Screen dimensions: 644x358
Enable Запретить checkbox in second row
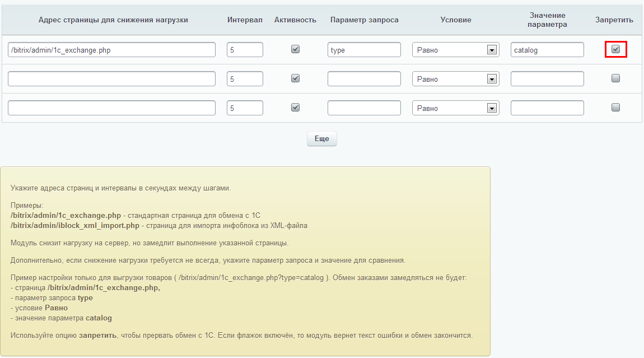coord(615,78)
